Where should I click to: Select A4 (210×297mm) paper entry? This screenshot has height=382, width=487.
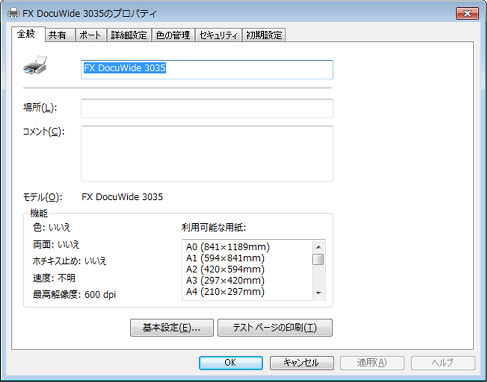tap(225, 292)
